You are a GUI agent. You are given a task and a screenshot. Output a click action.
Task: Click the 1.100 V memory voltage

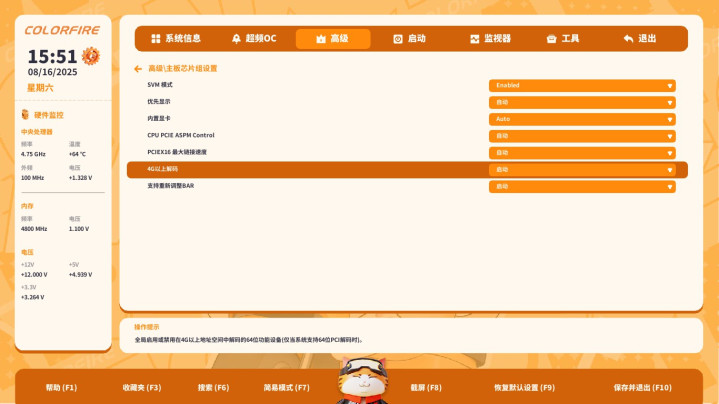[79, 229]
